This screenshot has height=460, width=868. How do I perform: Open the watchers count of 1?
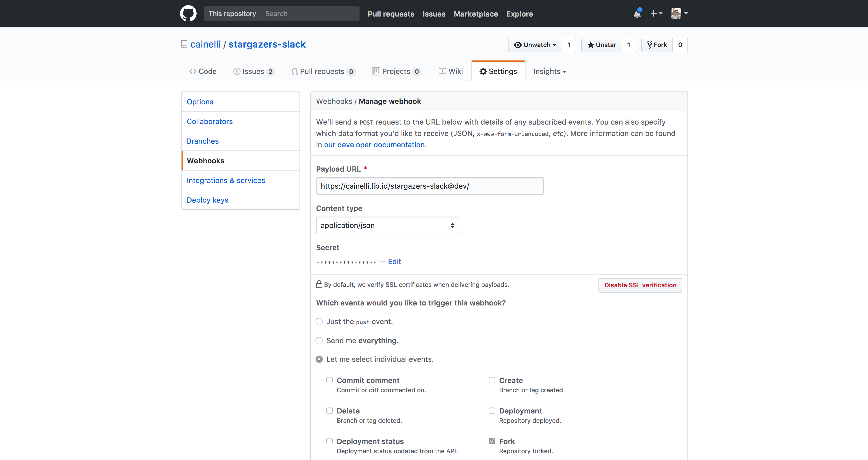[569, 45]
